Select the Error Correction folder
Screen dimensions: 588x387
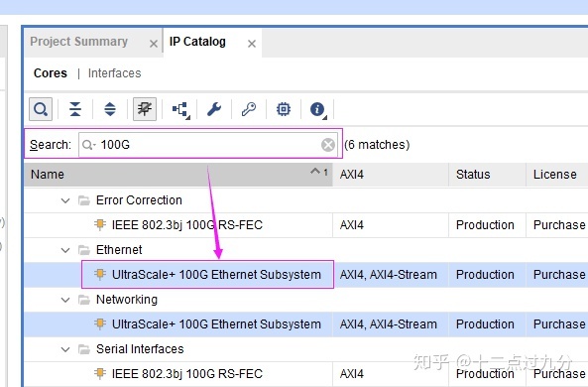click(139, 200)
